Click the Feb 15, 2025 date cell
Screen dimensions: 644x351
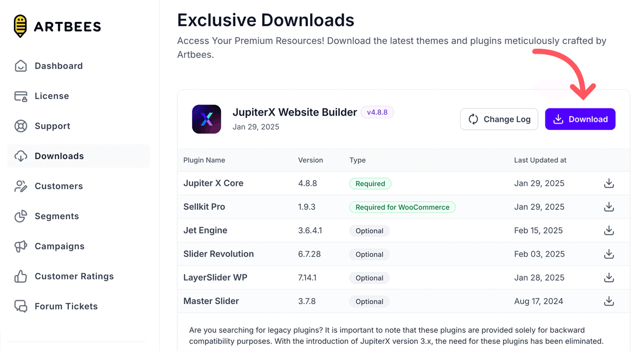coord(539,231)
